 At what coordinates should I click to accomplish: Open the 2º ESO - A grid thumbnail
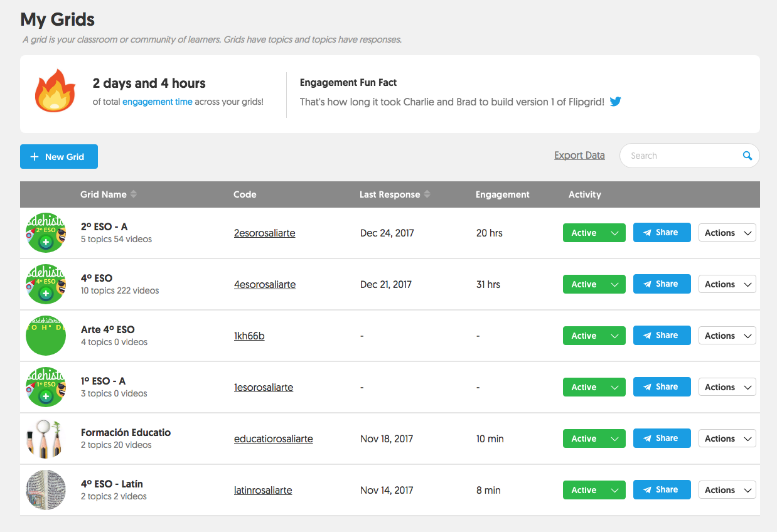pos(46,233)
